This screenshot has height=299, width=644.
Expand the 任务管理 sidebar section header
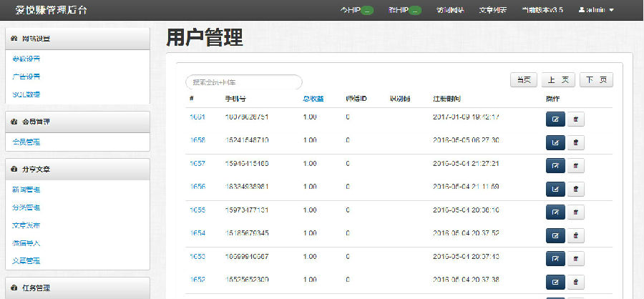tap(77, 288)
